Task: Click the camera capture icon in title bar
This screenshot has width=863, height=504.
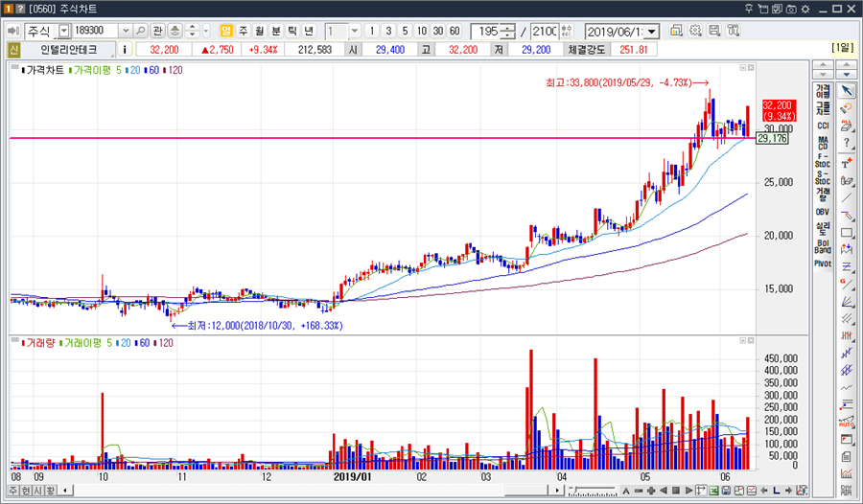Action: pos(791,9)
